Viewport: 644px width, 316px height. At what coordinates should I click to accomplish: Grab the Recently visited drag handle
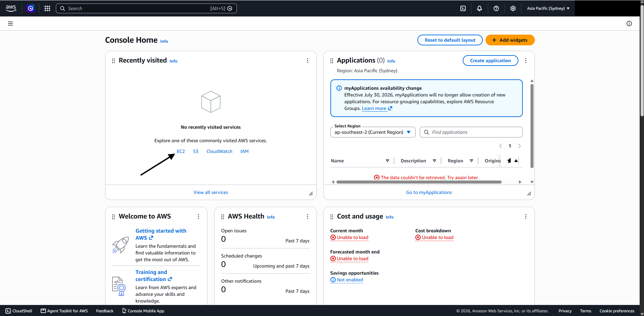coord(113,61)
